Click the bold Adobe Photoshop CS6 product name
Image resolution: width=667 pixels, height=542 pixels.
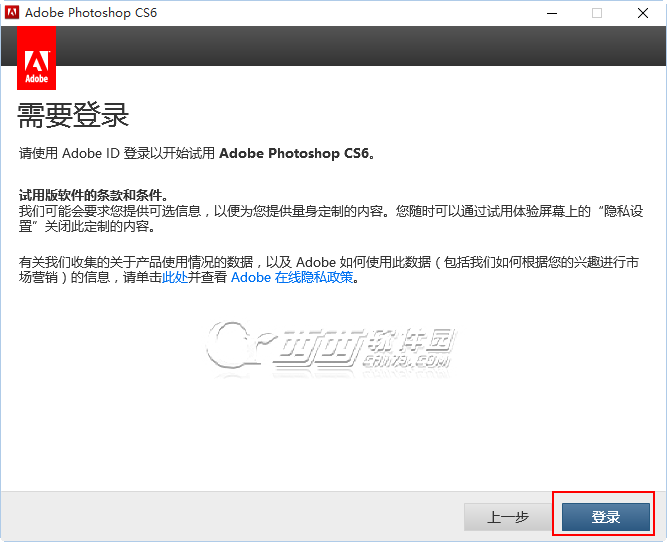click(294, 153)
